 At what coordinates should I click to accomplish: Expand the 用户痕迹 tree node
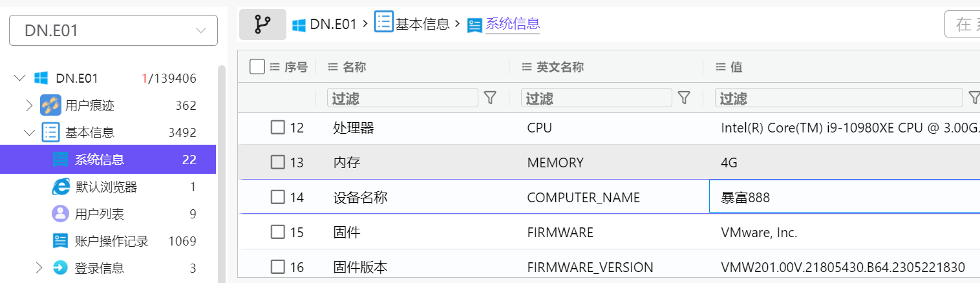tap(28, 105)
